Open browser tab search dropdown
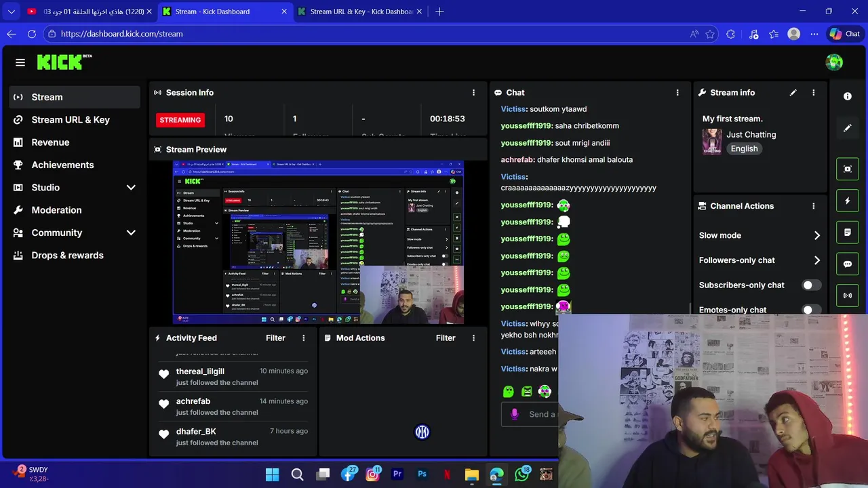 [x=11, y=12]
